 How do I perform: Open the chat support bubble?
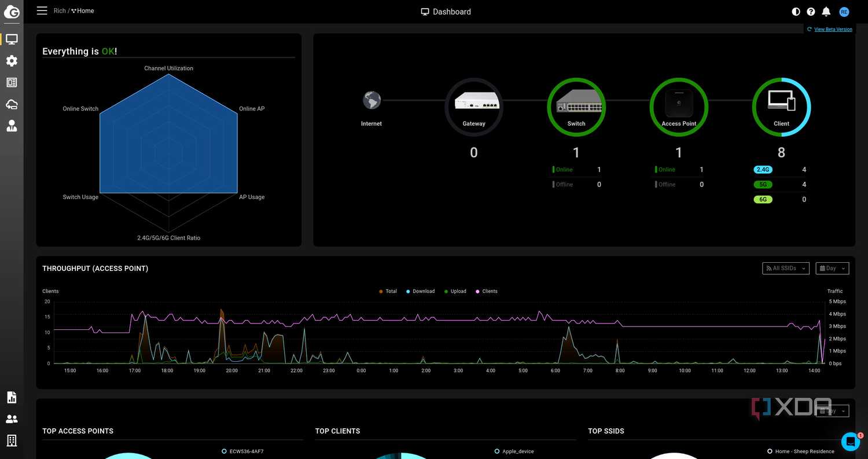(850, 442)
